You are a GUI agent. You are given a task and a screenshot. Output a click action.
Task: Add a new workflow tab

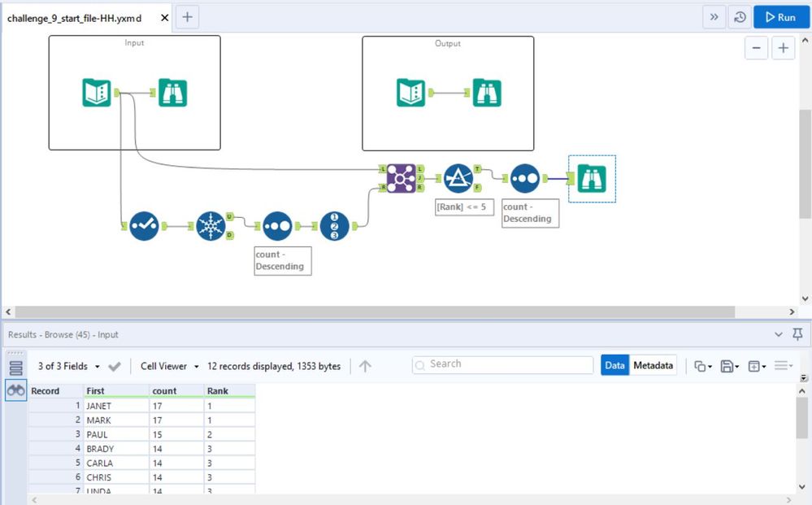click(x=188, y=17)
